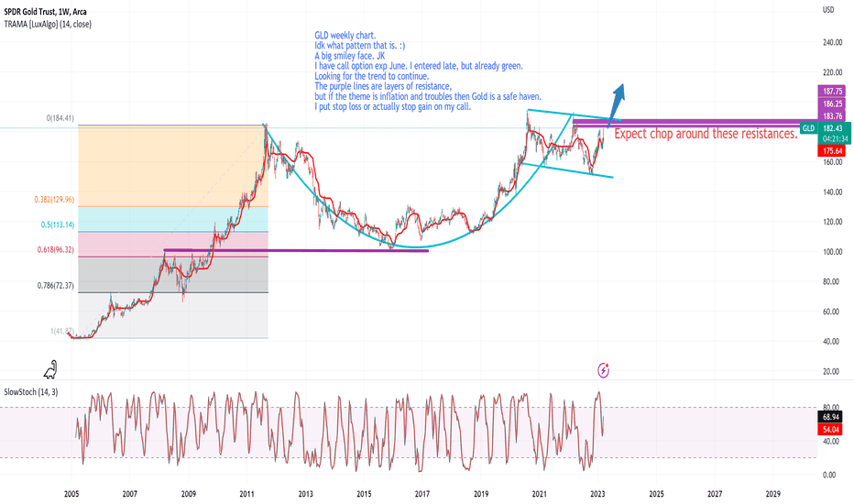This screenshot has height=504, width=854.
Task: Click the 2023 label on the time axis
Action: [x=597, y=494]
